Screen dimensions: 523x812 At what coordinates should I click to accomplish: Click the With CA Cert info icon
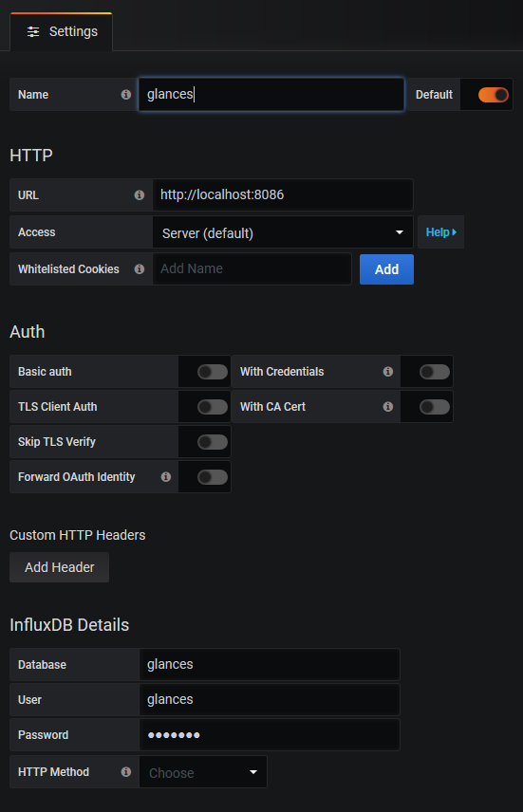click(x=387, y=407)
